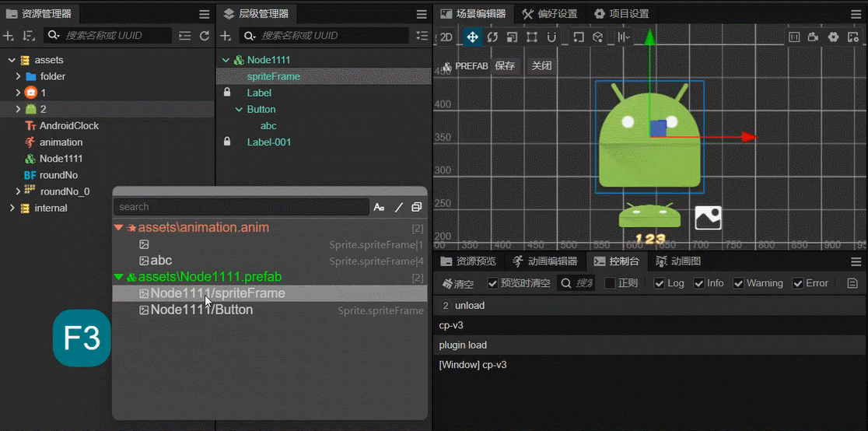Toggle the snap magnet tool
Viewport: 868px width, 431px height.
point(551,37)
